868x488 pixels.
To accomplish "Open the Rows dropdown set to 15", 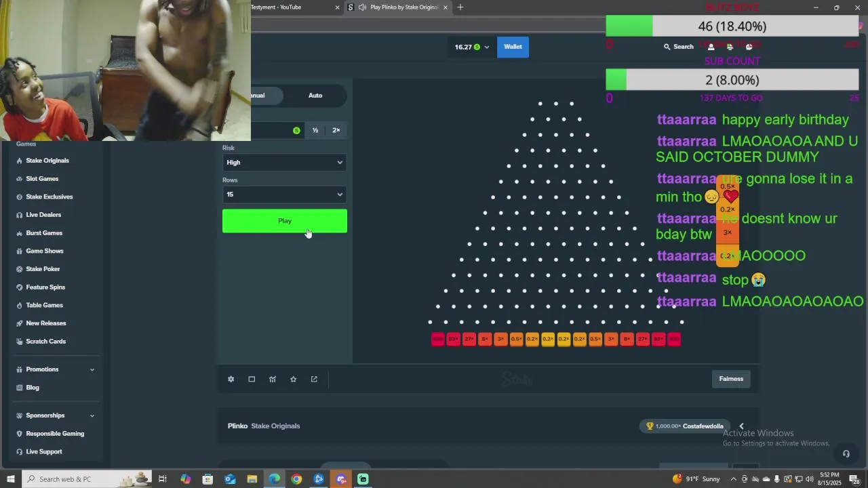I will (285, 195).
